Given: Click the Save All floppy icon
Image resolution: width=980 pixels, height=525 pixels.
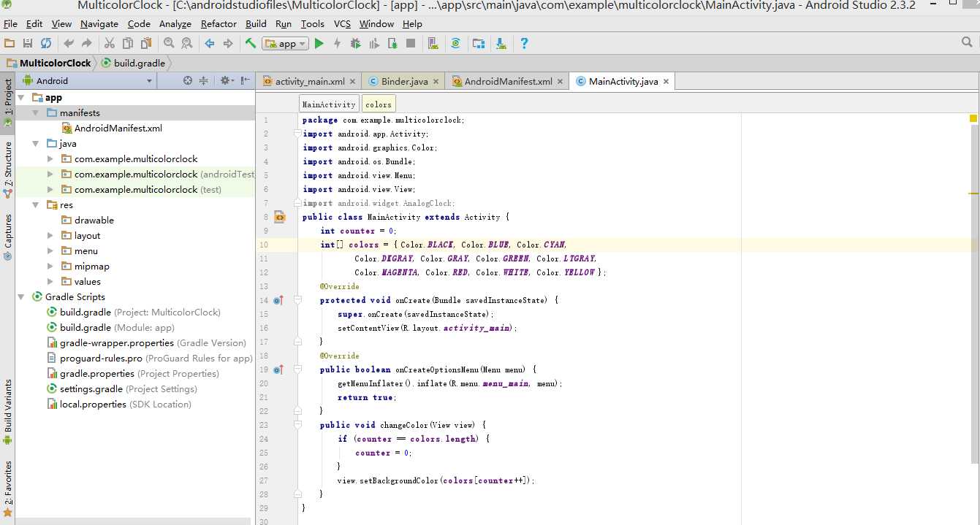Looking at the screenshot, I should (x=28, y=44).
